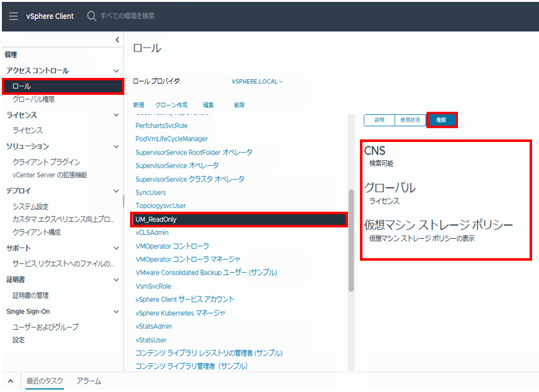
Task: Open カスタマ エクスペリエンス向上プログラム page
Action: pos(63,219)
